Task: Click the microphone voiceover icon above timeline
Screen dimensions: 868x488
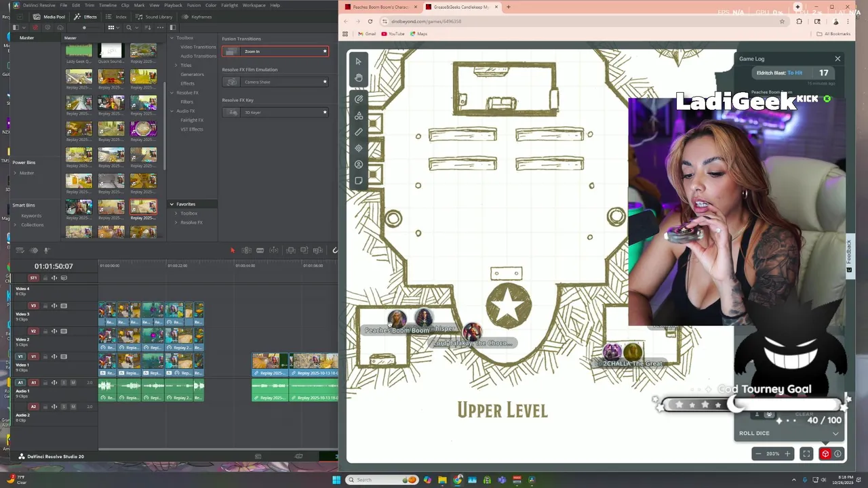Action: 47,250
